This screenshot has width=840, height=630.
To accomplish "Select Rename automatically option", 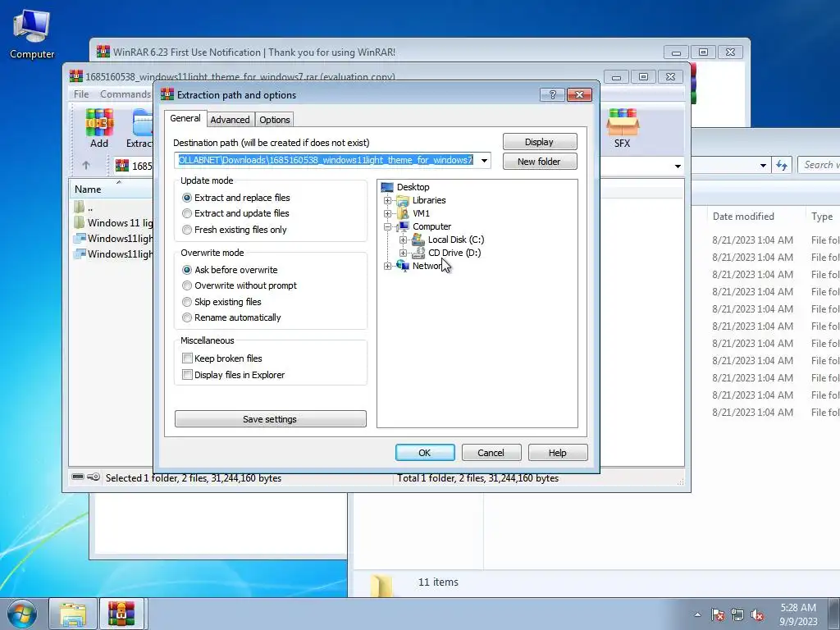I will (187, 317).
